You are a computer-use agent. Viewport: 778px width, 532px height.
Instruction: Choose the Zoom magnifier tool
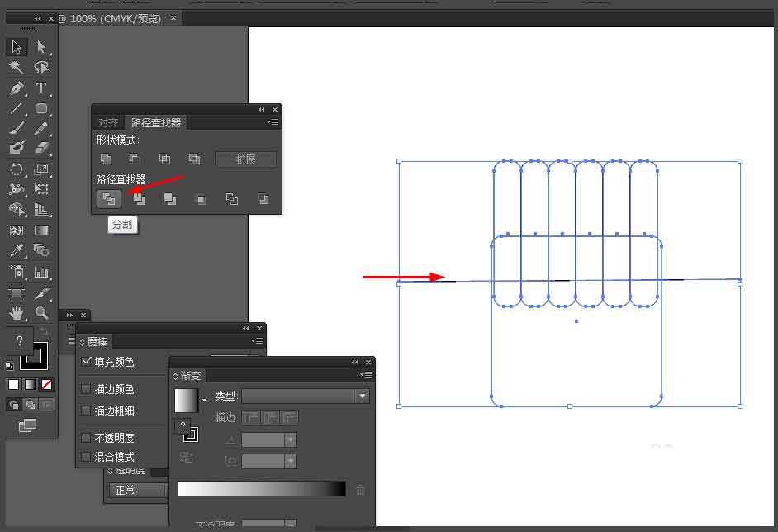[41, 312]
